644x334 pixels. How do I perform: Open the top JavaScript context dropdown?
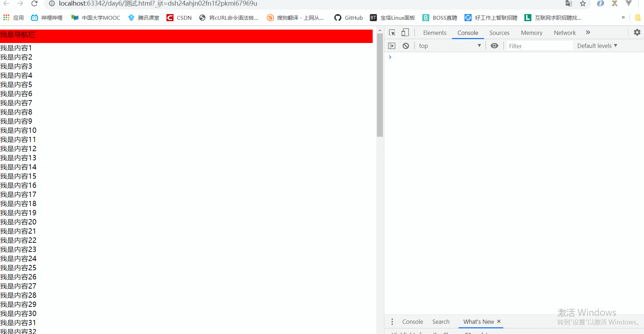(x=449, y=46)
